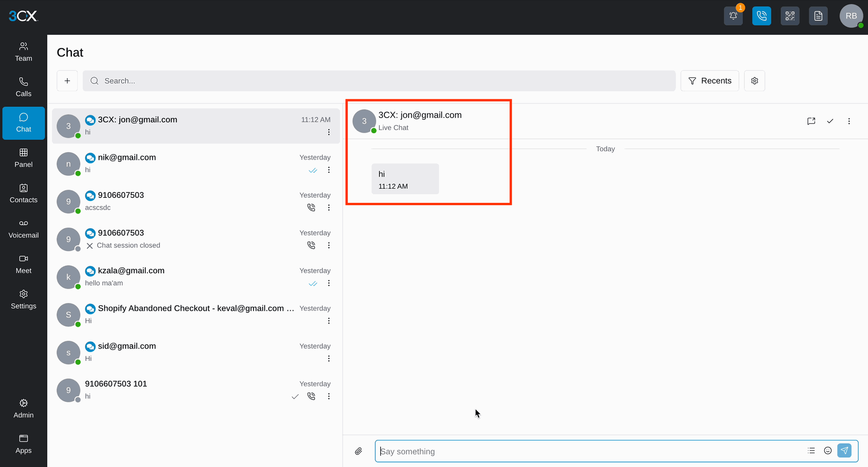
Task: Open the RB profile avatar
Action: click(x=851, y=16)
